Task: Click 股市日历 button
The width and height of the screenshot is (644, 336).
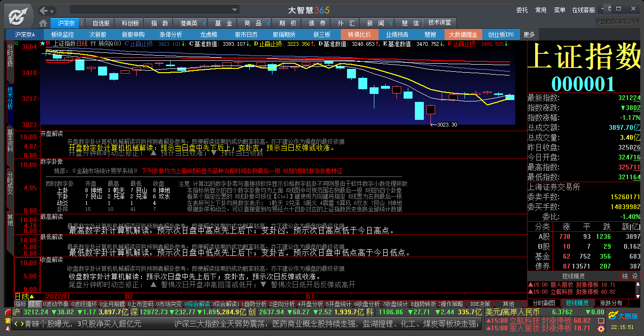Action: tap(246, 34)
